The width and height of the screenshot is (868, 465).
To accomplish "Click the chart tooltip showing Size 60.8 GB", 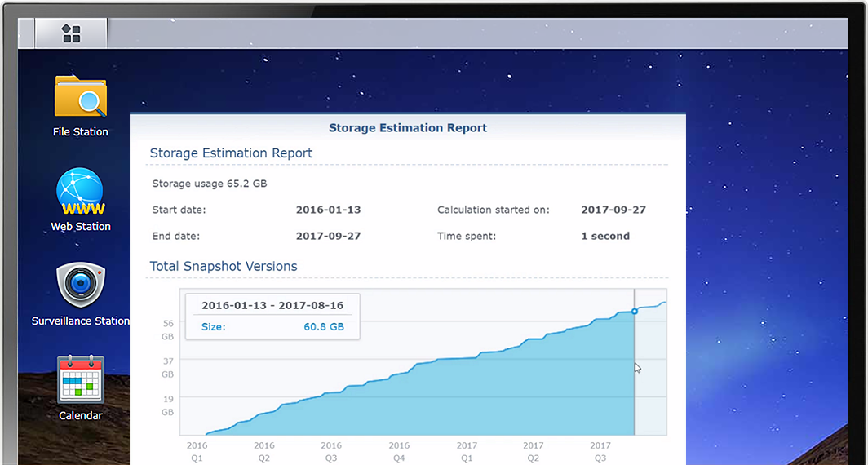I will point(272,316).
